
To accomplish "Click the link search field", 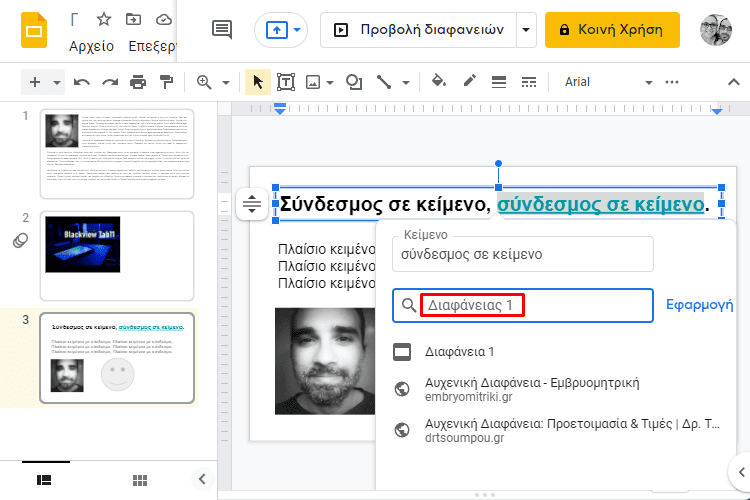I will (x=522, y=305).
